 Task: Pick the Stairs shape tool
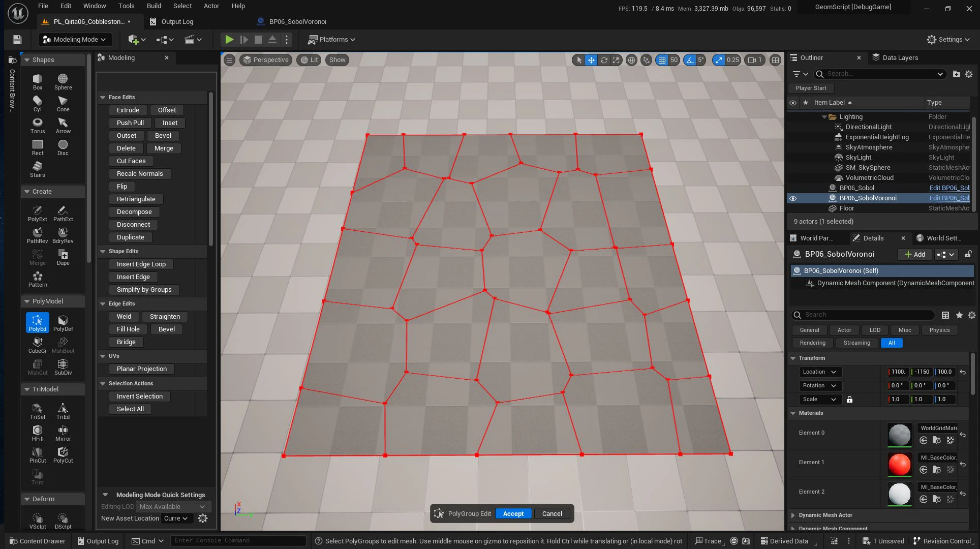point(38,169)
